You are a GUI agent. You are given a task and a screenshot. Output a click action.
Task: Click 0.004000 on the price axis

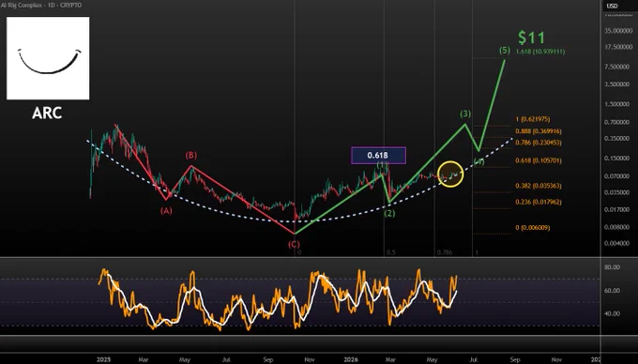[616, 244]
